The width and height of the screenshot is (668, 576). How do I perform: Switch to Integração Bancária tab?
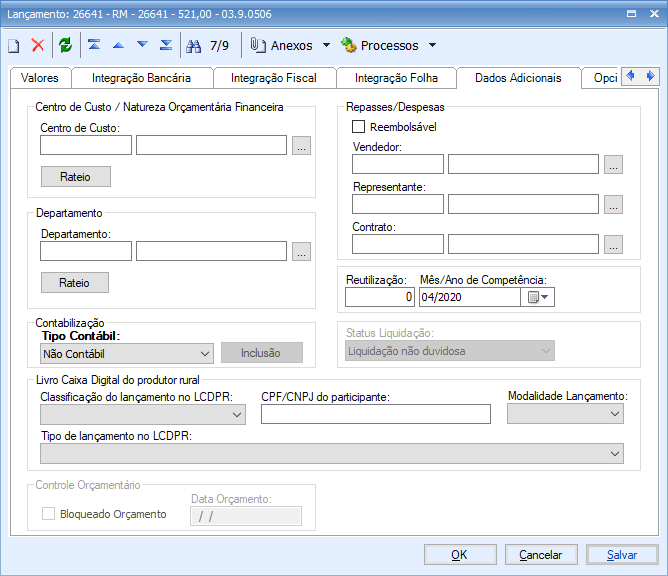pyautogui.click(x=141, y=78)
